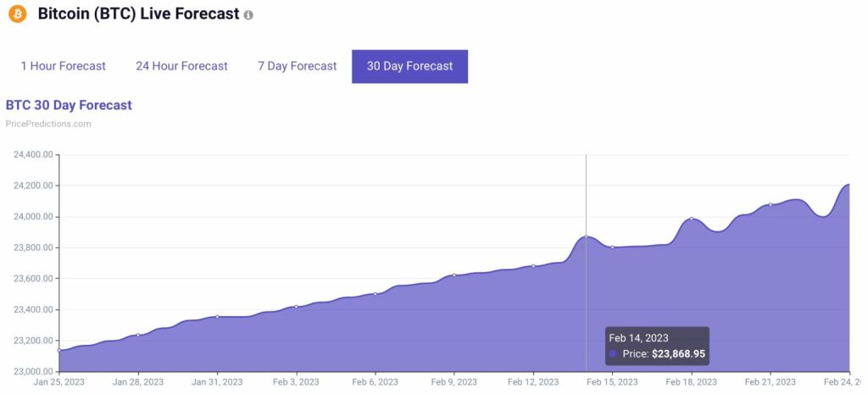The image size is (868, 394).
Task: Click the Jan 31 data point marker
Action: click(x=217, y=317)
